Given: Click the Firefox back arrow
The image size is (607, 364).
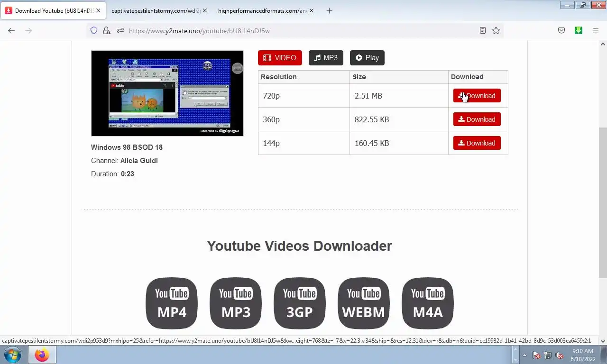Looking at the screenshot, I should [11, 30].
